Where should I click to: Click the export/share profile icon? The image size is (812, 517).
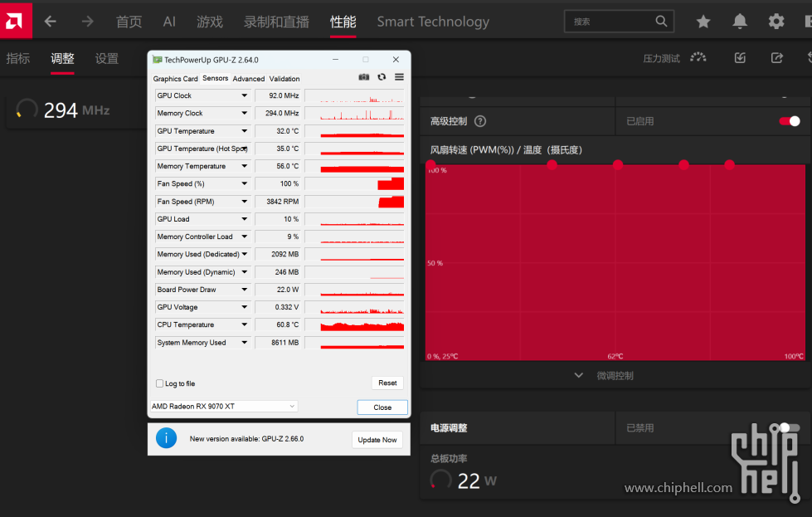click(777, 57)
